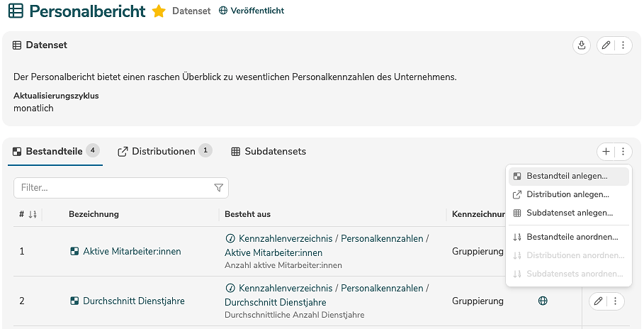Click the plus icon to add an item
Screen dimensions: 644x329
point(606,151)
